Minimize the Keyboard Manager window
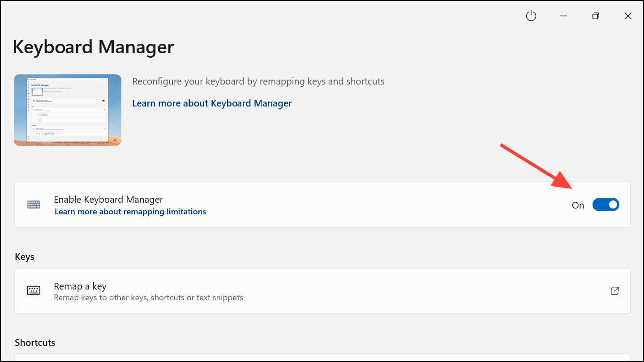 point(563,16)
